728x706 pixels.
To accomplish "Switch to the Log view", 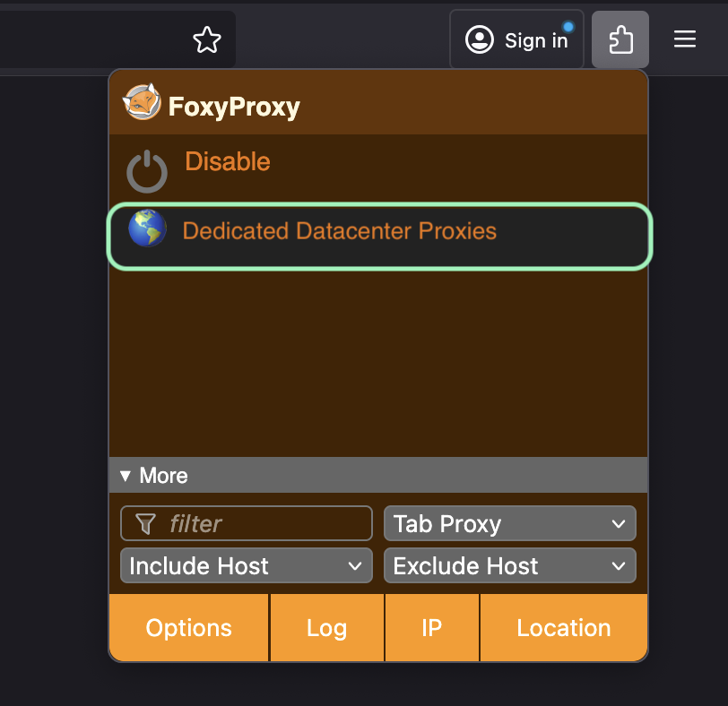I will click(326, 628).
